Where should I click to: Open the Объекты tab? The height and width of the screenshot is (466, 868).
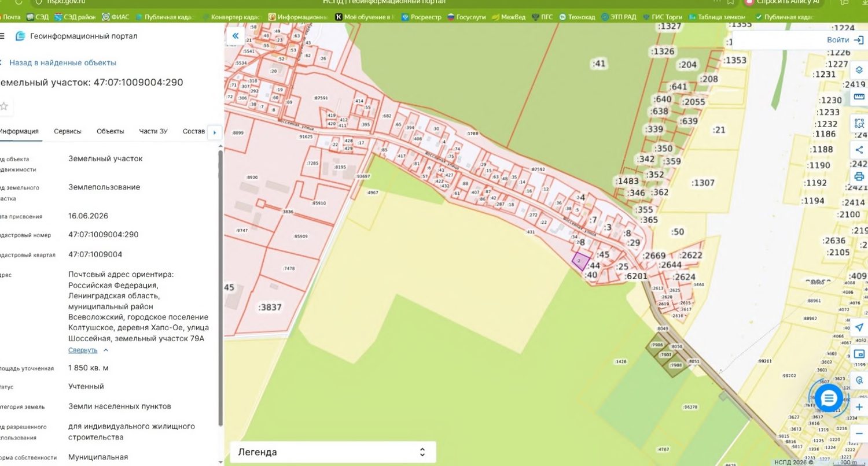pos(111,131)
